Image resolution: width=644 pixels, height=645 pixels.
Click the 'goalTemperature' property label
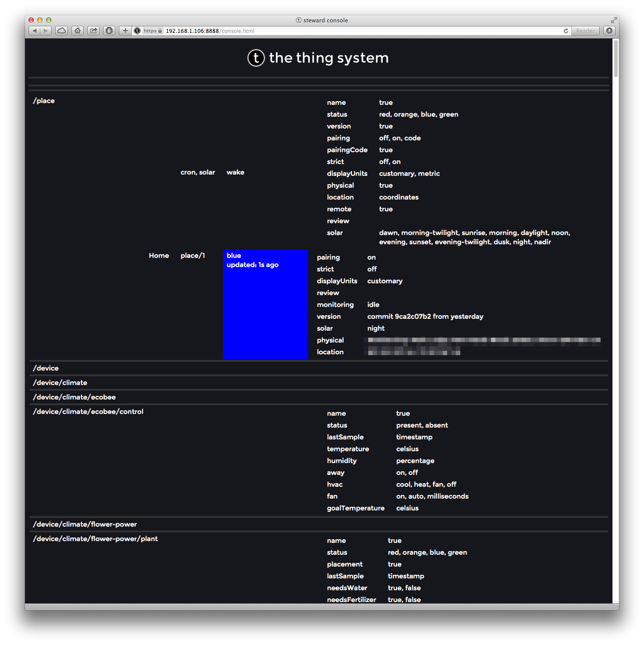click(x=356, y=508)
